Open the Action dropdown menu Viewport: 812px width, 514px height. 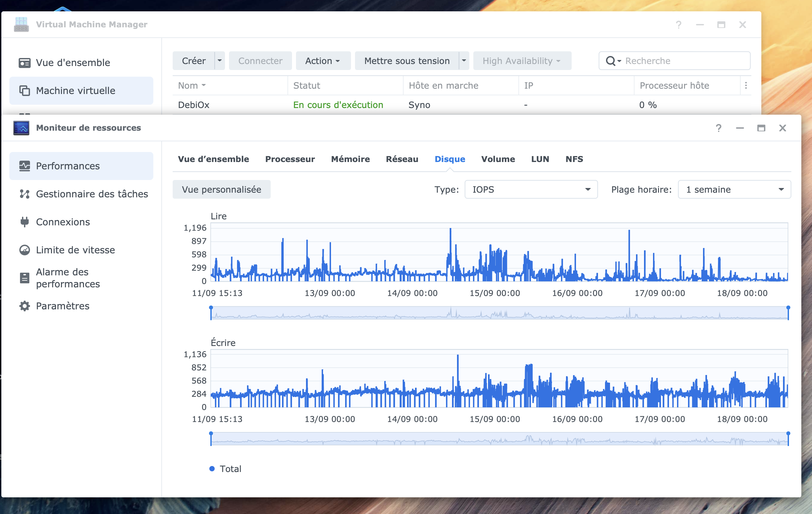click(323, 61)
